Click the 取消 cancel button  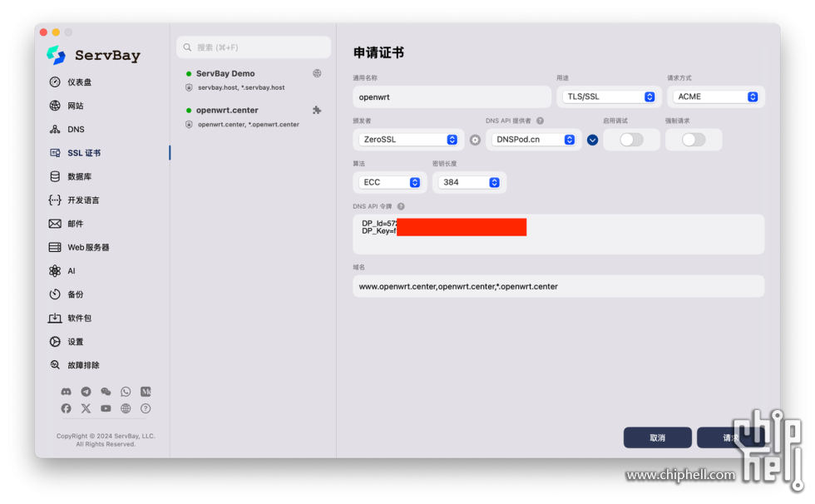click(658, 437)
